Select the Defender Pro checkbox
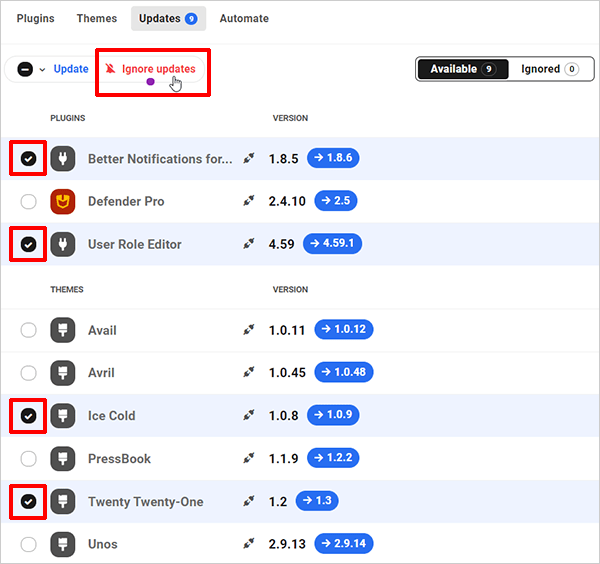 [x=28, y=201]
